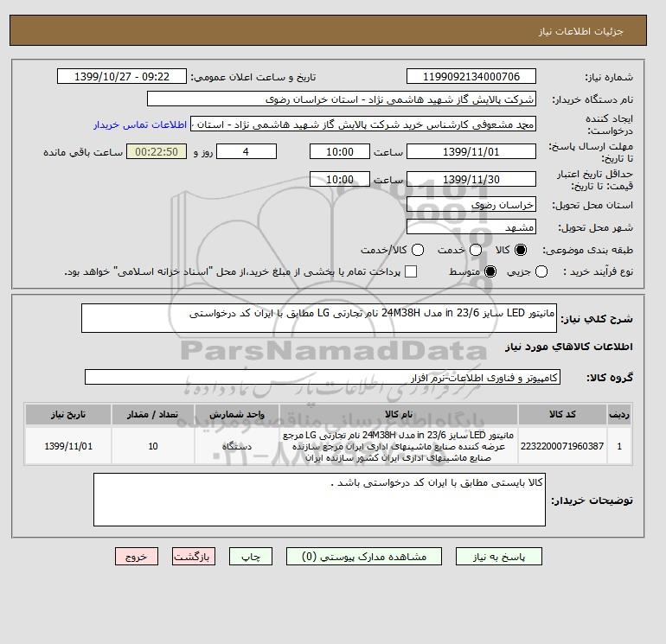Click the کد کالا column header
The image size is (666, 644).
coord(562,414)
